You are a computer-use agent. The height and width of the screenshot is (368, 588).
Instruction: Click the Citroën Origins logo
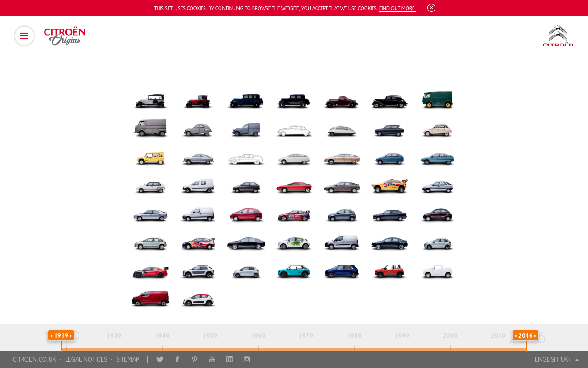[x=65, y=36]
